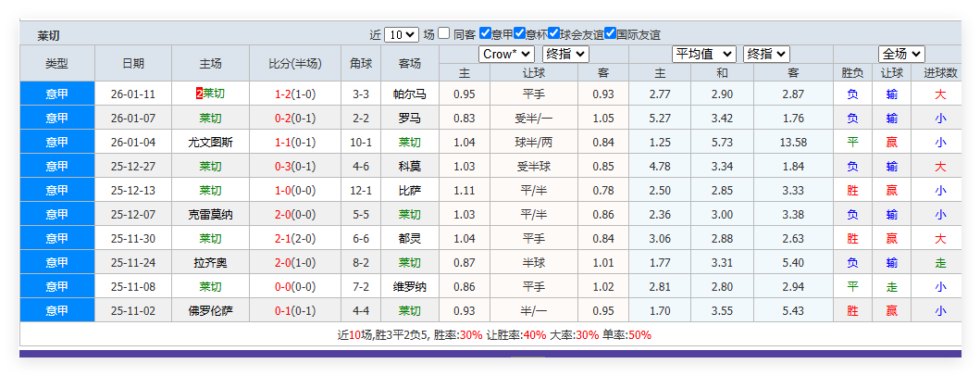Viewport: 980px width, 376px height.
Task: Uncheck the 意甲 league filter
Action: (x=485, y=33)
